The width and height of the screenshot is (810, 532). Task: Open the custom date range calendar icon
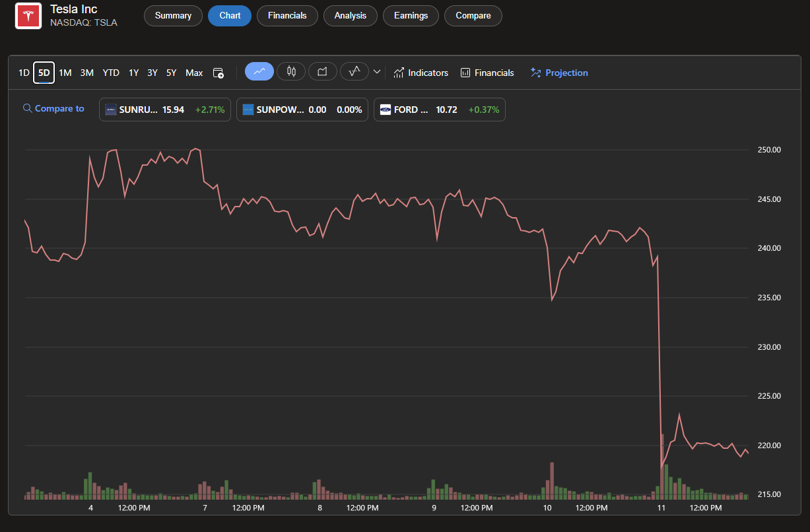pyautogui.click(x=218, y=73)
